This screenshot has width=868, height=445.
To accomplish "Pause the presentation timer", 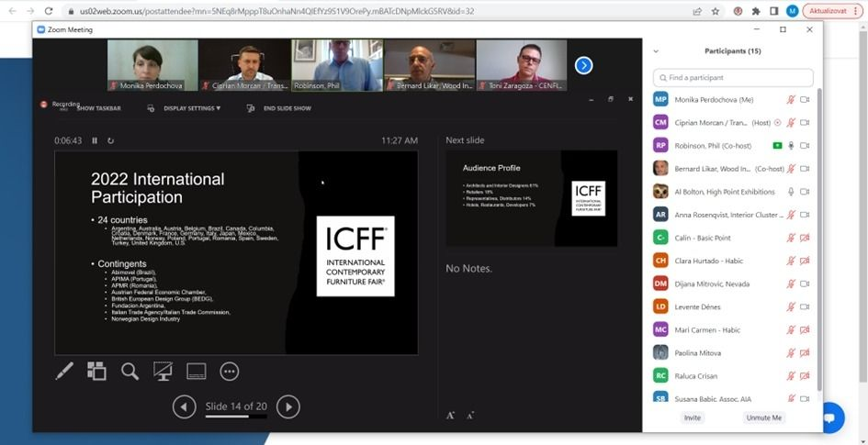I will pyautogui.click(x=95, y=140).
